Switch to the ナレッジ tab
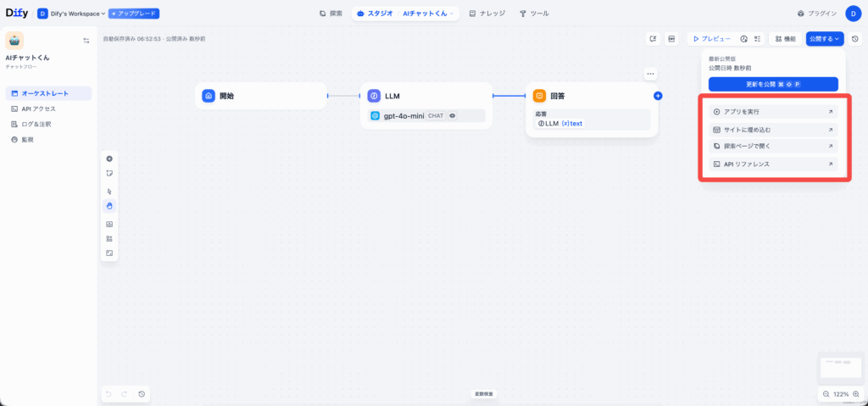This screenshot has width=868, height=406. 488,14
